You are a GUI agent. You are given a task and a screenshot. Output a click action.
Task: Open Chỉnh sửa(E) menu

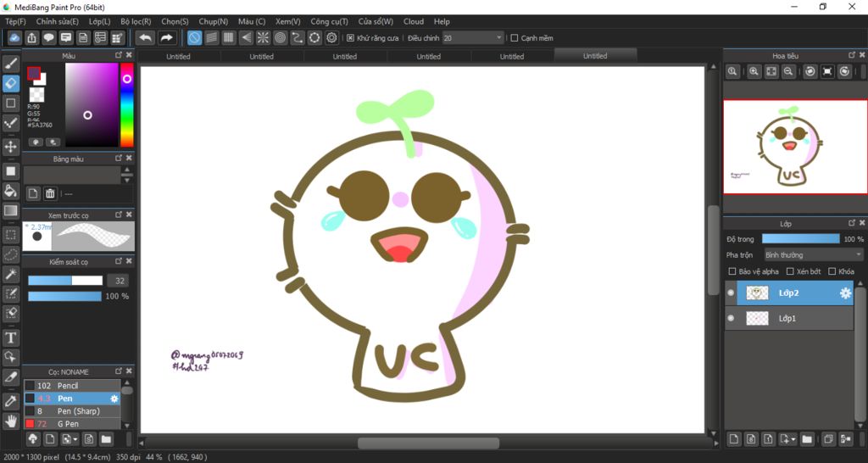(57, 21)
